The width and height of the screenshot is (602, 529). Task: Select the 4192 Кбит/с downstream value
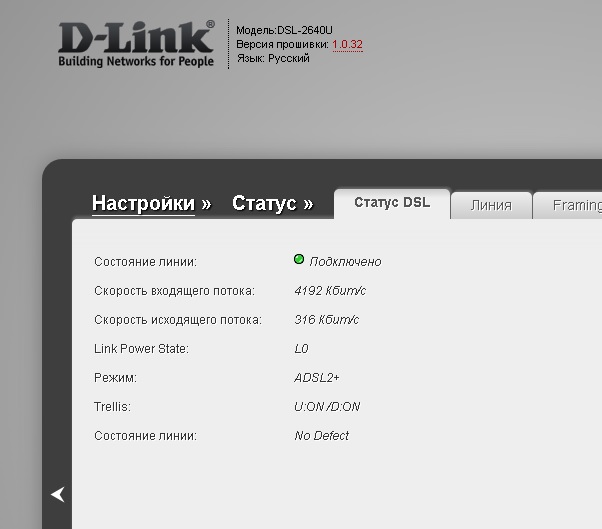coord(327,291)
